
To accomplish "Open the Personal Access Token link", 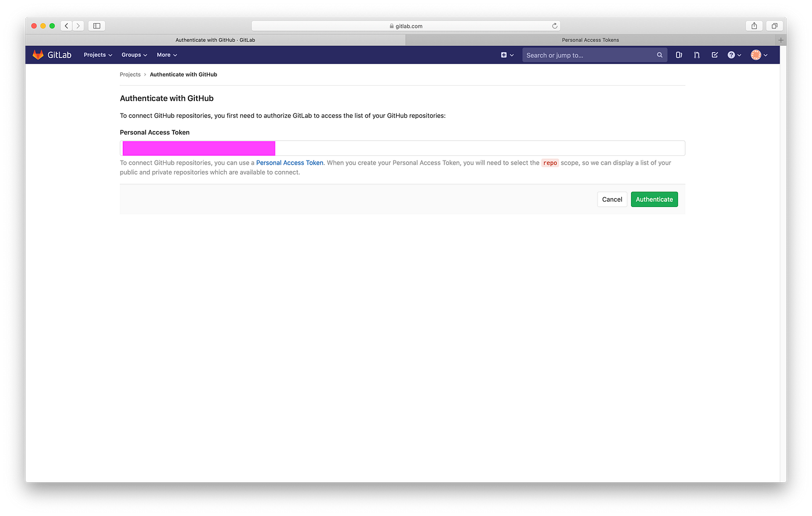I will point(289,163).
